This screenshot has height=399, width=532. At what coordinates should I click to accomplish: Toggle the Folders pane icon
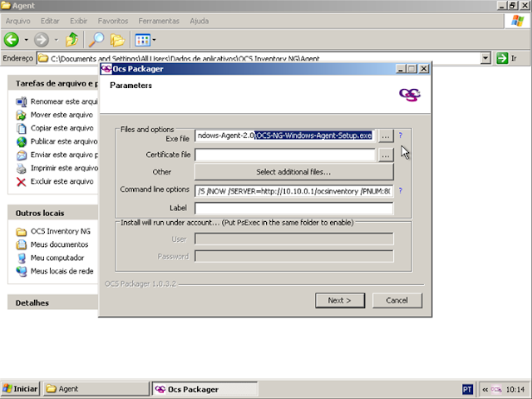(117, 40)
